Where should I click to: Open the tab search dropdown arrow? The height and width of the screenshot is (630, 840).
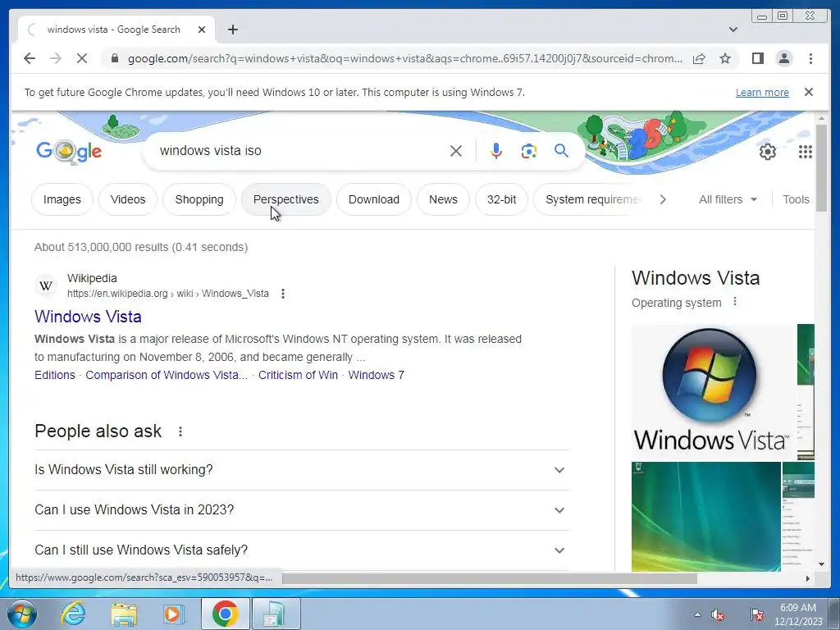(733, 30)
